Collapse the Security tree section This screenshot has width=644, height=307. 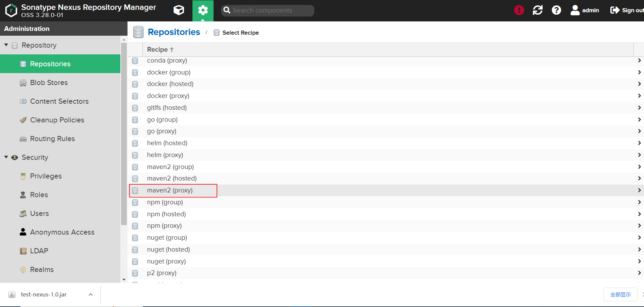coord(6,157)
